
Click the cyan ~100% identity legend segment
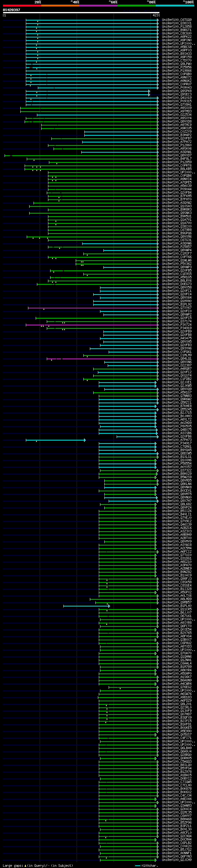tap(175, 6)
